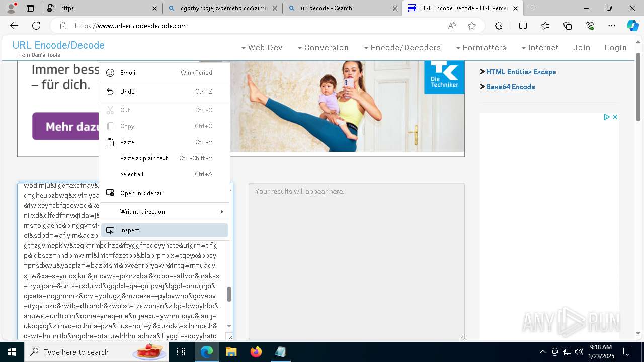Select Paste as plain text
Viewport: 644px width, 362px height.
point(165,158)
